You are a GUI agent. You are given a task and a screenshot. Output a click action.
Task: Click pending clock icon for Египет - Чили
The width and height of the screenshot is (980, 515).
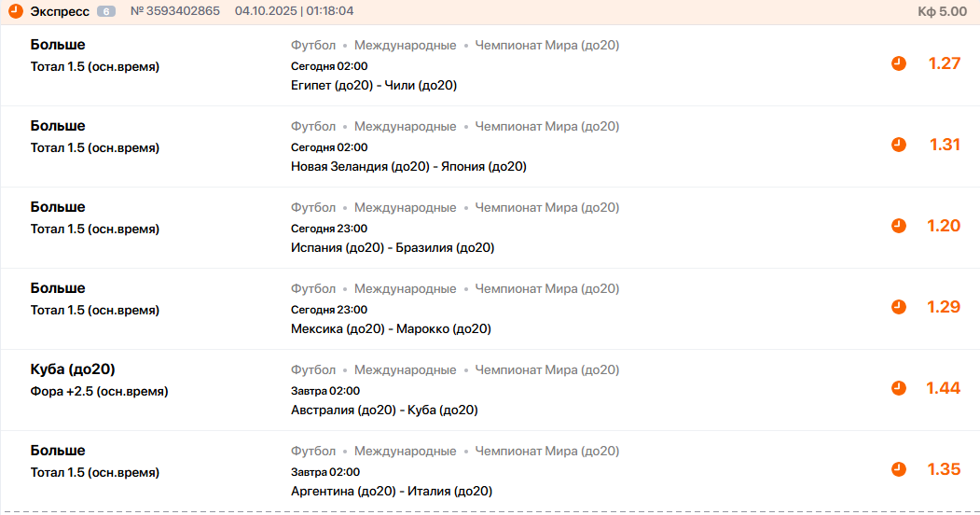click(x=899, y=63)
